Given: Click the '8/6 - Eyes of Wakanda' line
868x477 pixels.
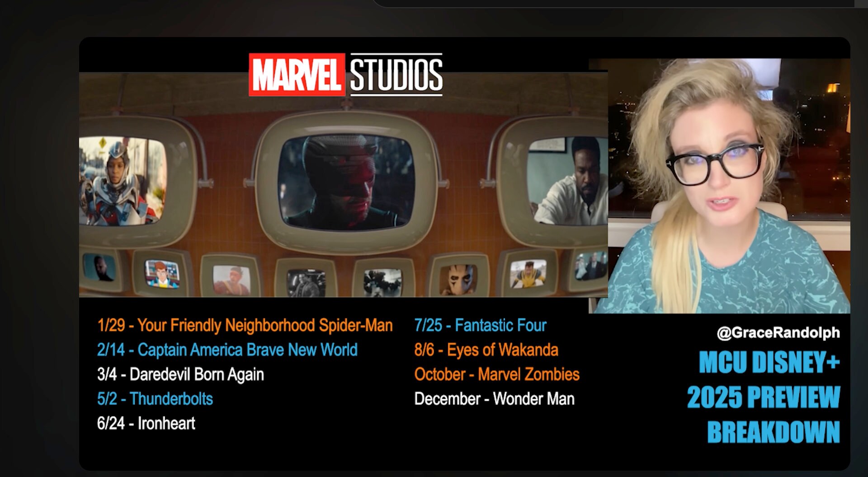Looking at the screenshot, I should point(486,350).
